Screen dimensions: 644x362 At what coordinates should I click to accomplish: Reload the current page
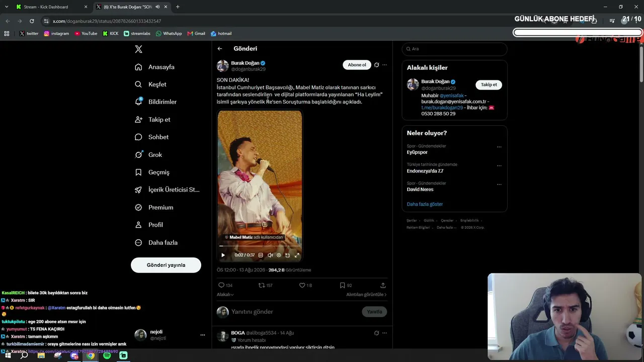click(32, 21)
